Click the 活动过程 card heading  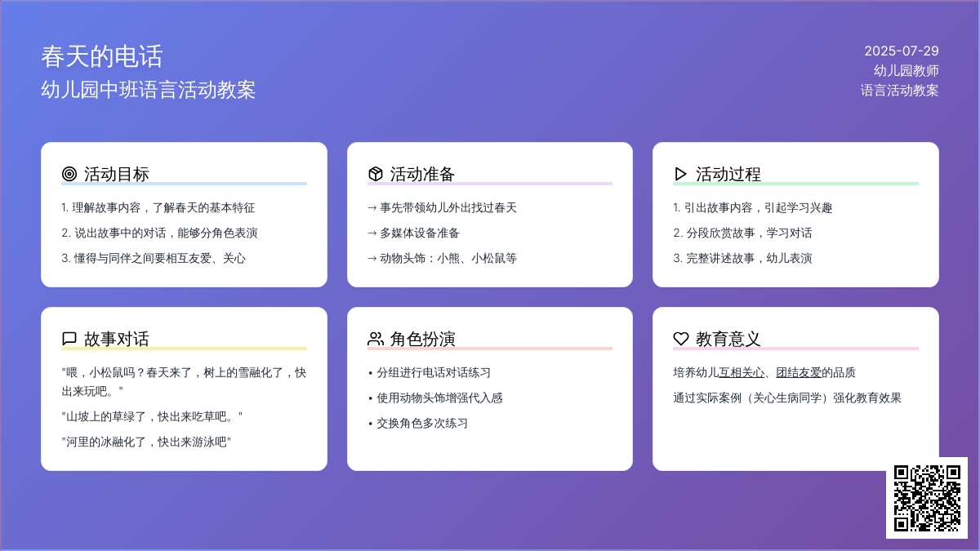coord(728,174)
